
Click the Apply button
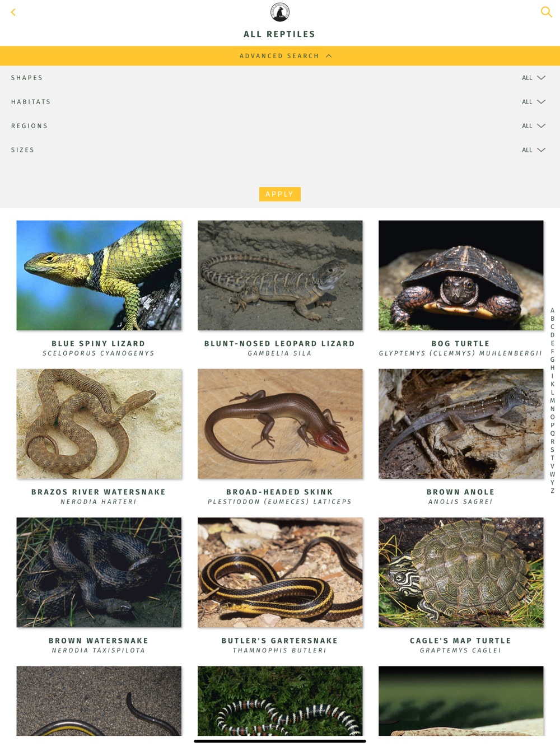pyautogui.click(x=280, y=194)
